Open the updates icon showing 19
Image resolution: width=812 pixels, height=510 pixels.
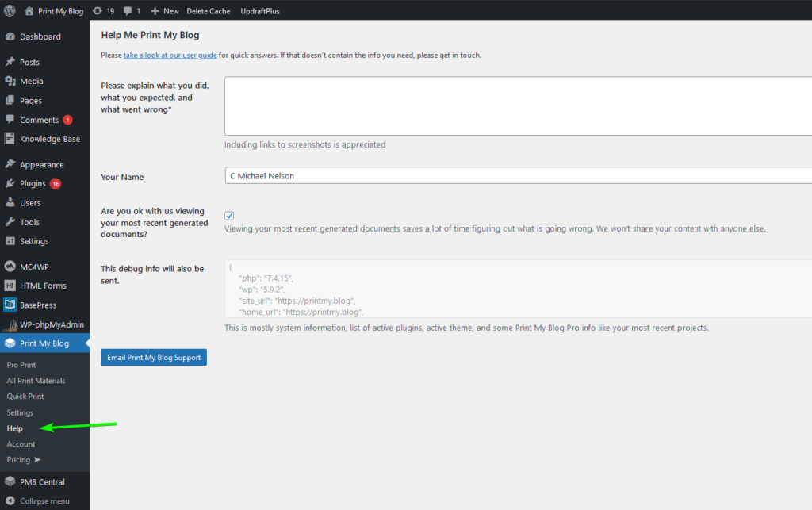click(x=98, y=11)
